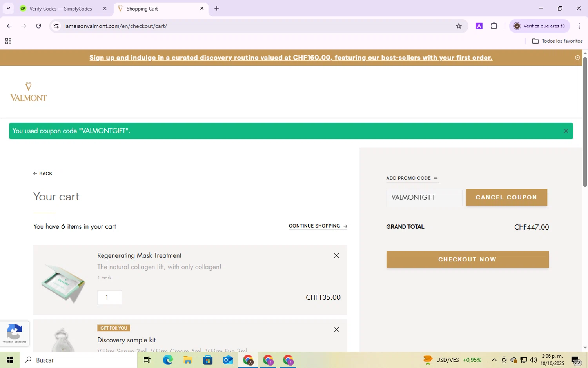Click item price CHF135.00

pos(323,297)
